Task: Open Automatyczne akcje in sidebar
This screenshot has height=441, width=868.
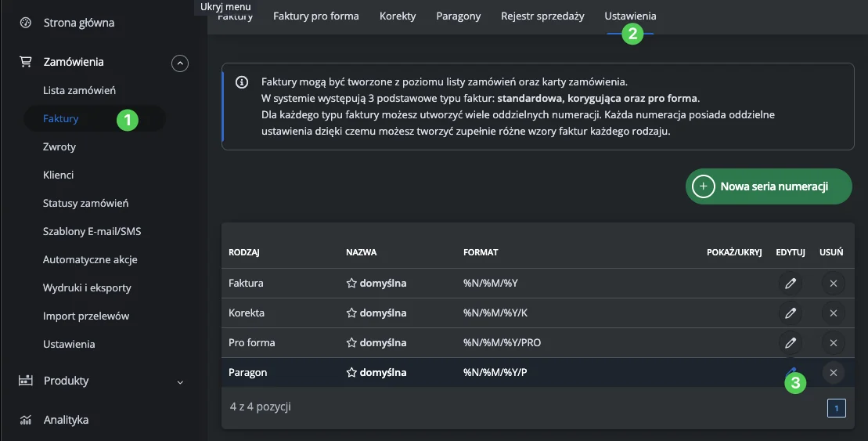Action: 90,260
